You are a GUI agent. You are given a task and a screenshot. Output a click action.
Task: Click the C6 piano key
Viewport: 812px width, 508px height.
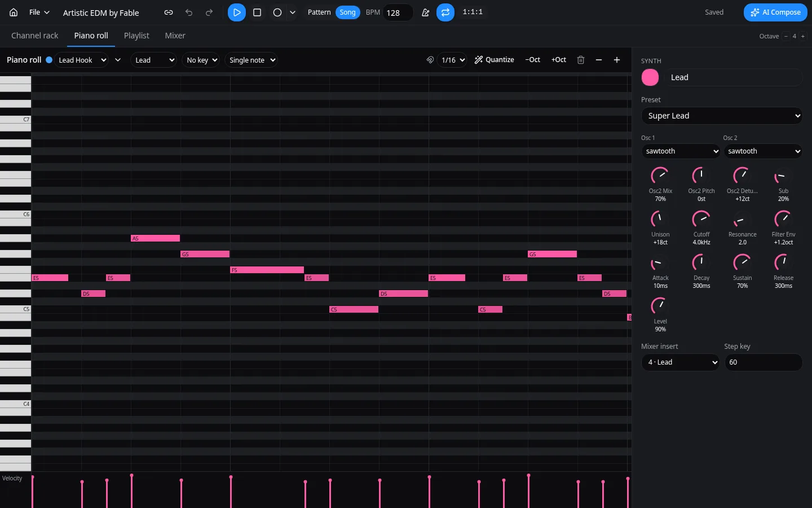click(15, 214)
